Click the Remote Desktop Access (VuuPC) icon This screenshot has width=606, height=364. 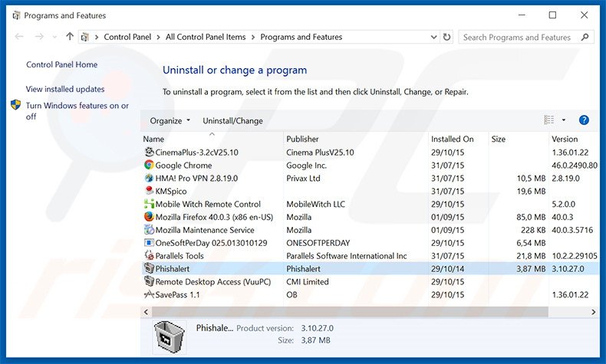[149, 281]
